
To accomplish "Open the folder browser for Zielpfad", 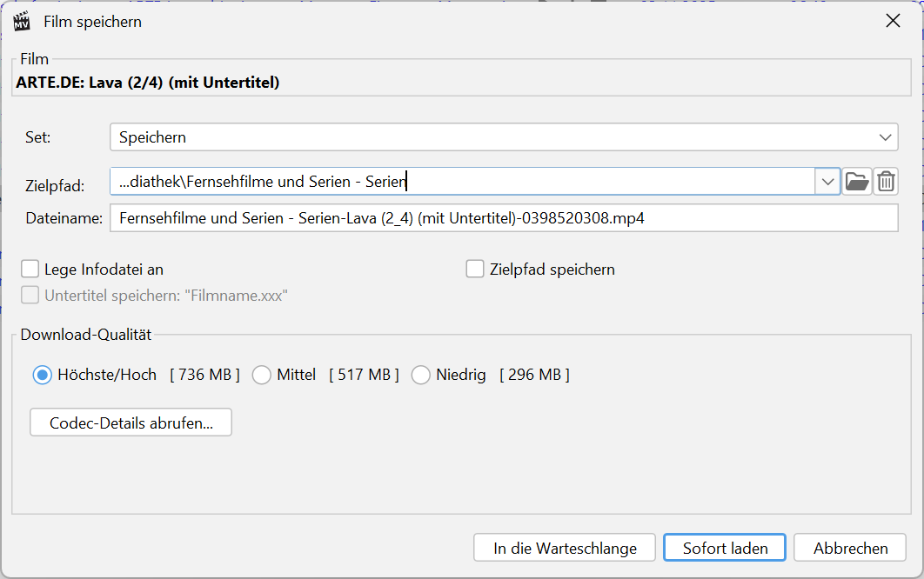I will (x=856, y=182).
